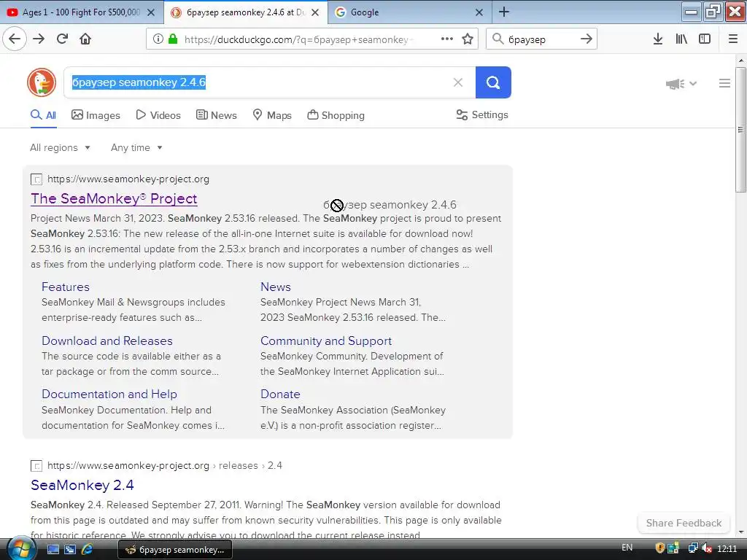Close the Google tab
The image size is (747, 560).
[x=479, y=12]
